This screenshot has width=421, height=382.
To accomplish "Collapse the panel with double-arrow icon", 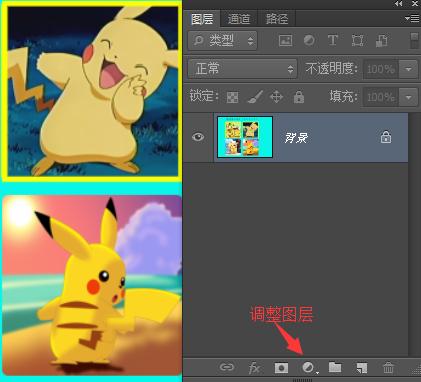I will click(398, 4).
